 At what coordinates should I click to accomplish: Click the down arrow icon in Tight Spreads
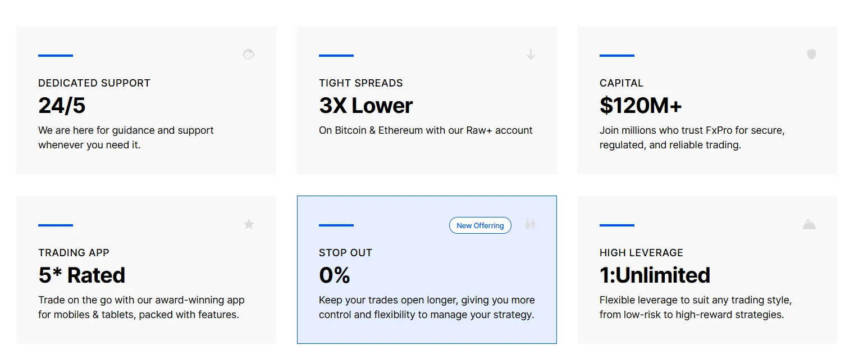point(531,55)
